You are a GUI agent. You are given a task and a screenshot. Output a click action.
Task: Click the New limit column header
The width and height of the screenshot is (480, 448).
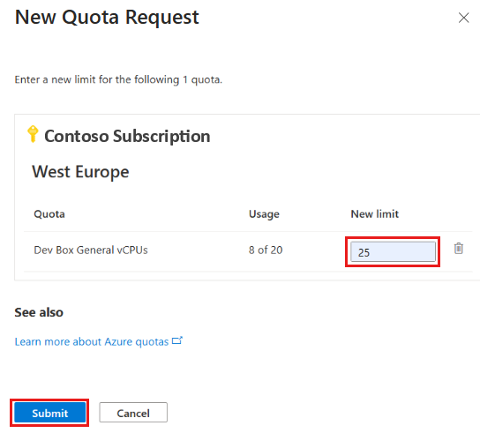375,214
